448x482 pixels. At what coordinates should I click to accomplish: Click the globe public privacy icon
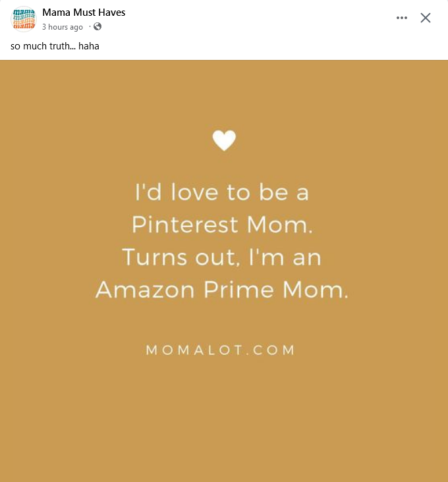click(x=98, y=27)
